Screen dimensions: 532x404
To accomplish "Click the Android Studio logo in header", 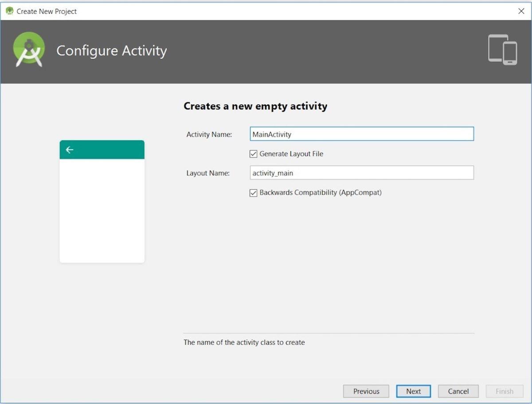I will 29,50.
